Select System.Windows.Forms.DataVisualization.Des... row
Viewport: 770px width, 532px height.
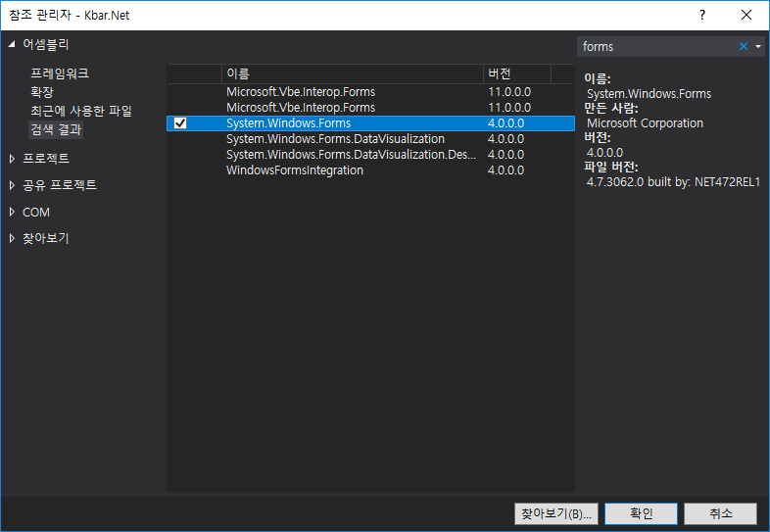370,155
